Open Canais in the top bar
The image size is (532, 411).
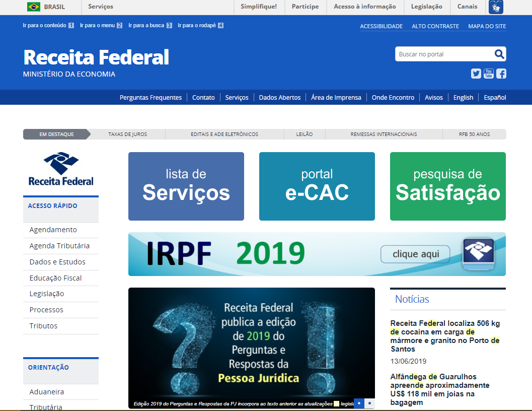[x=467, y=7]
